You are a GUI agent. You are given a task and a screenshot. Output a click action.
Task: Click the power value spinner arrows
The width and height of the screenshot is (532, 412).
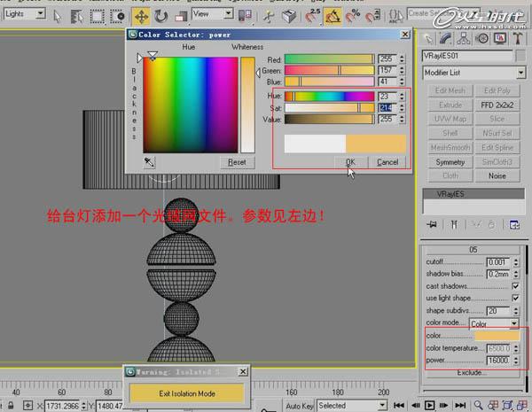pos(516,361)
